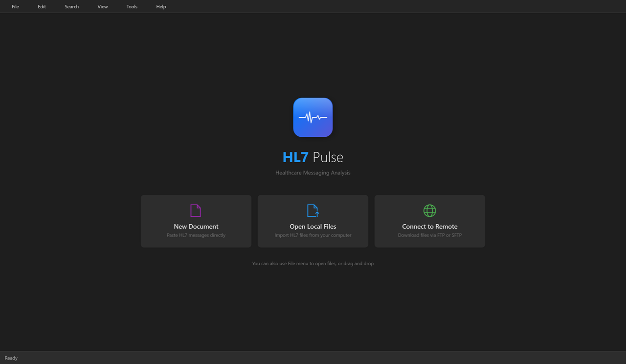Click the blue Open Local Files icon

click(x=313, y=211)
